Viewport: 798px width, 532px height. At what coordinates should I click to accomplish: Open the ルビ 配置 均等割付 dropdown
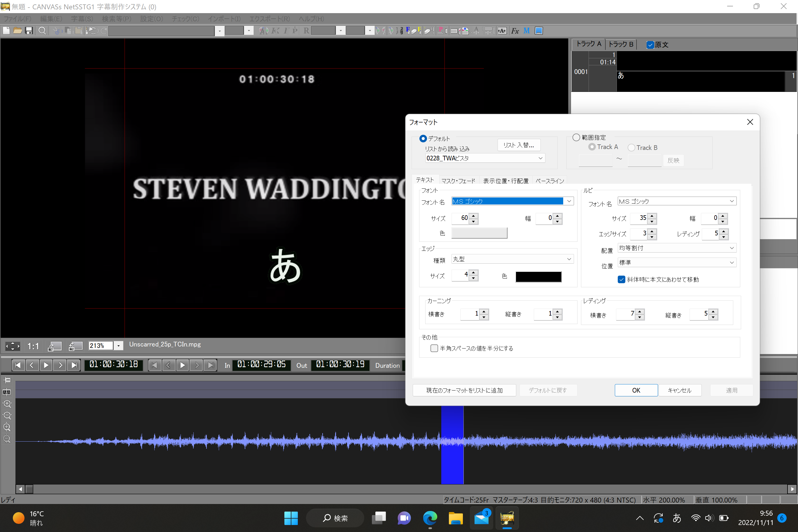(x=731, y=248)
